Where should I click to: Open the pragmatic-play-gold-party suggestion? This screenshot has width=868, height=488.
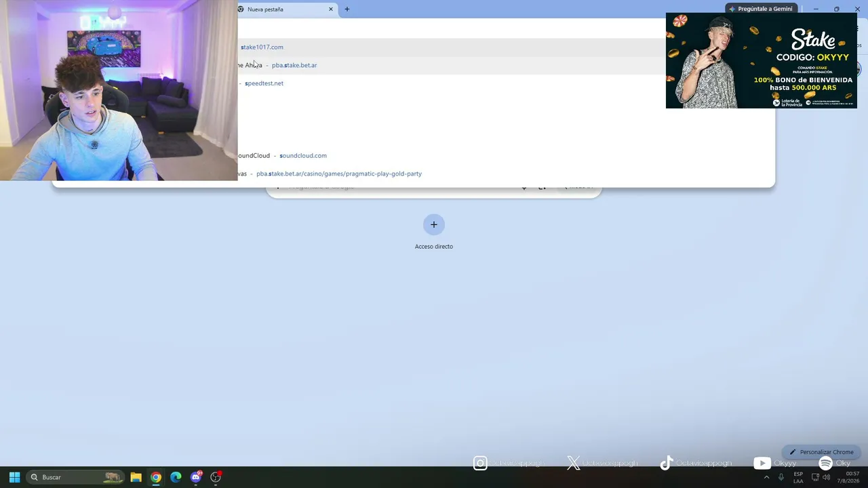(x=339, y=174)
